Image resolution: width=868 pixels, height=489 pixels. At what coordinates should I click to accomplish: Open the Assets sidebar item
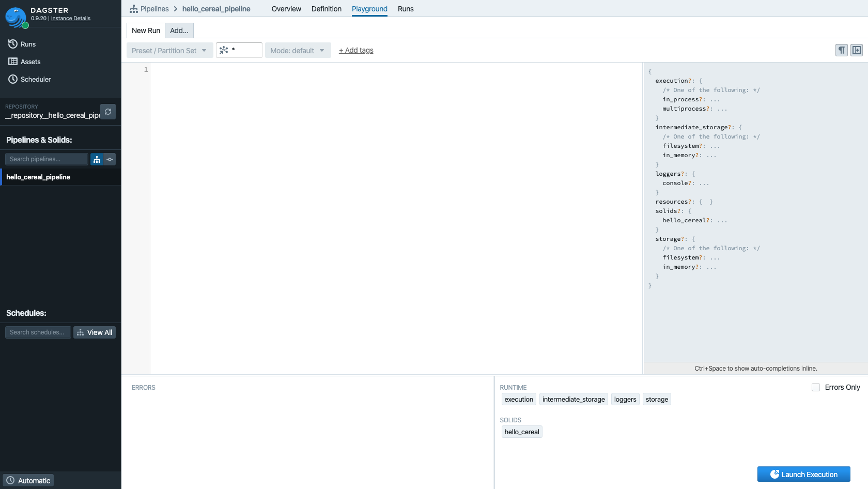coord(24,62)
